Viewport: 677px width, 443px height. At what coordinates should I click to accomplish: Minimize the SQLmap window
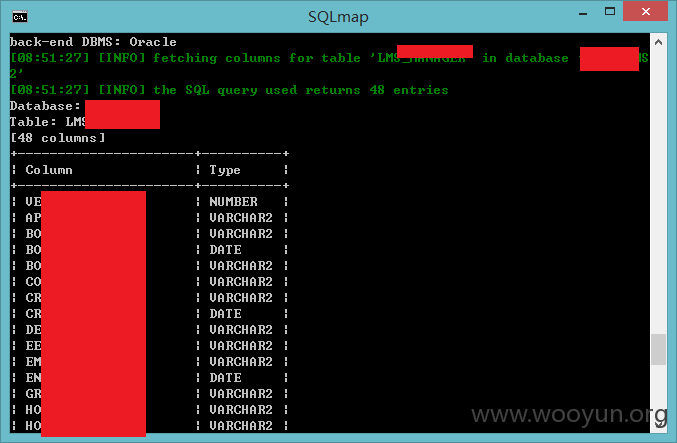583,13
